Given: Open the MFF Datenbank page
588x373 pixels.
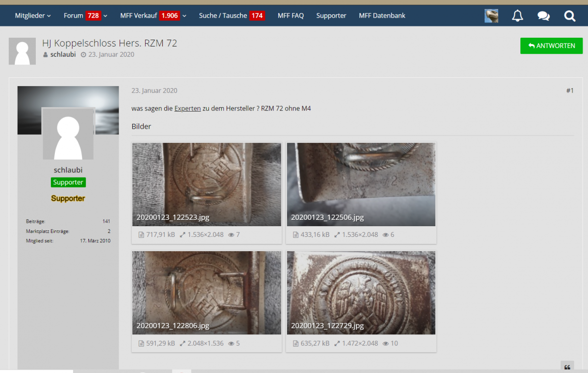Looking at the screenshot, I should (382, 16).
